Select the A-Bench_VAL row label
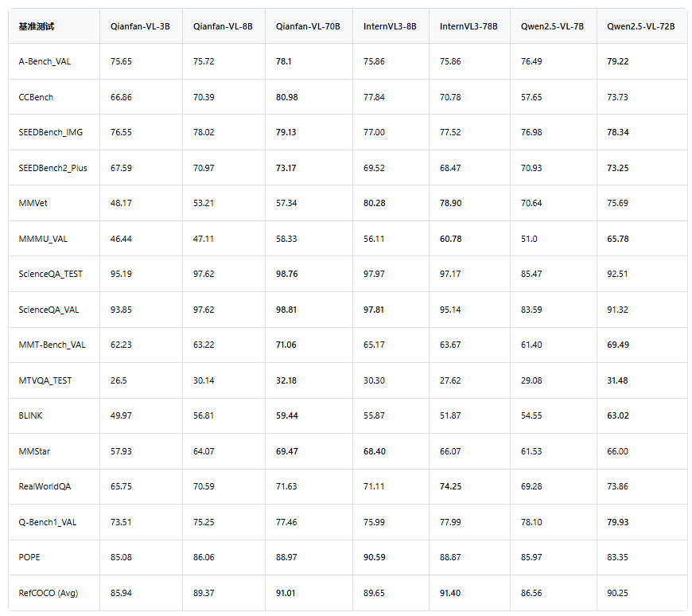The height and width of the screenshot is (616, 692). click(45, 61)
